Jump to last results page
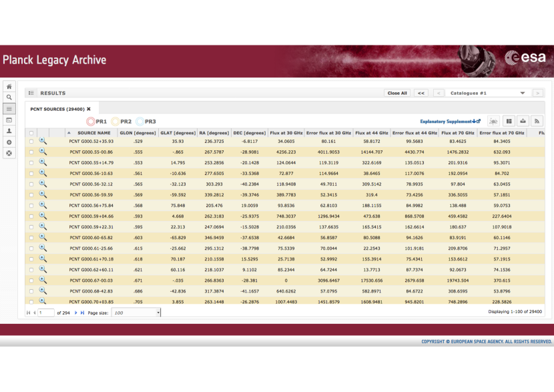Screen dimensions: 554x392 coord(82,313)
